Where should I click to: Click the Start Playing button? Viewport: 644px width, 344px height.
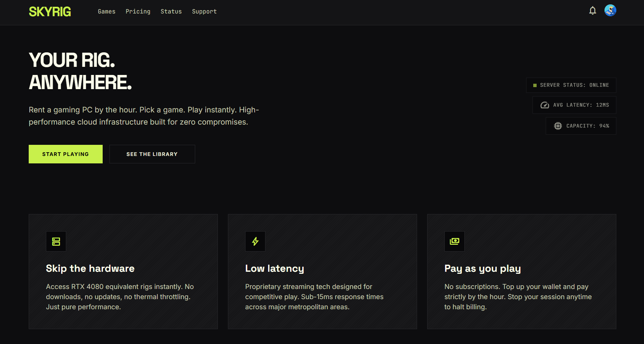(x=66, y=154)
